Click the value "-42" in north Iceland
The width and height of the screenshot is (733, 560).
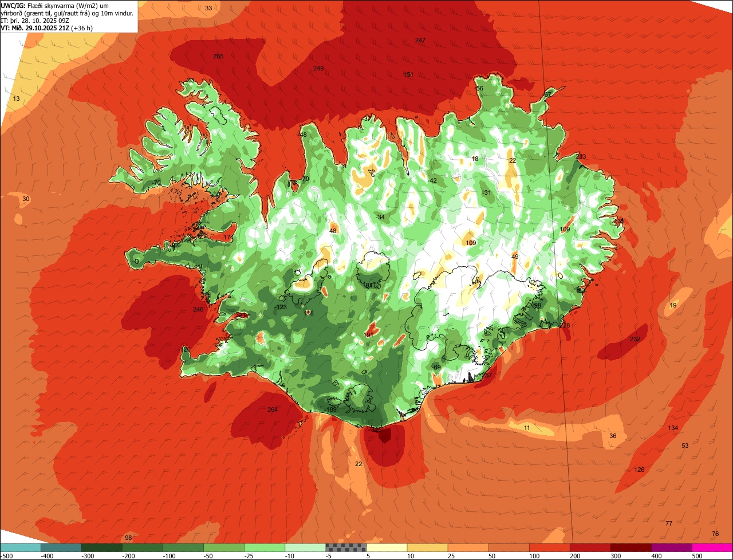[x=432, y=180]
